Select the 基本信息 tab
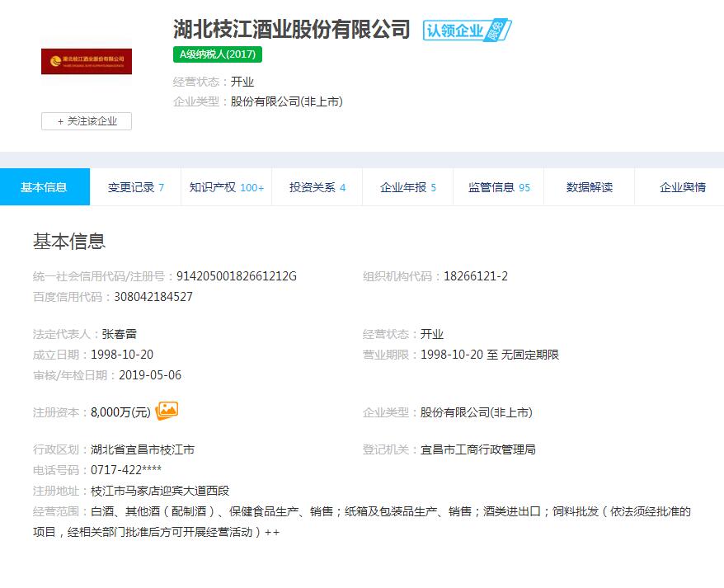 tap(45, 187)
